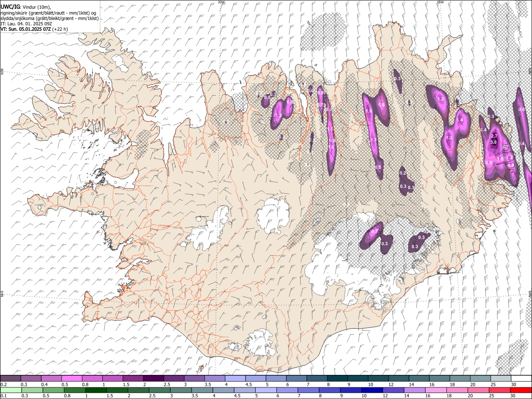Click the '2.7' snowfall value on the map
This screenshot has width=532, height=399.
[494, 136]
